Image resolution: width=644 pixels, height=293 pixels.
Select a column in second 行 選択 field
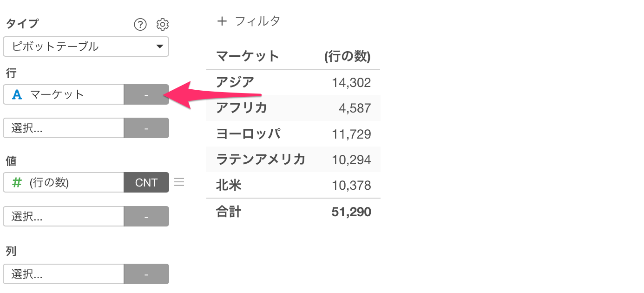(64, 128)
